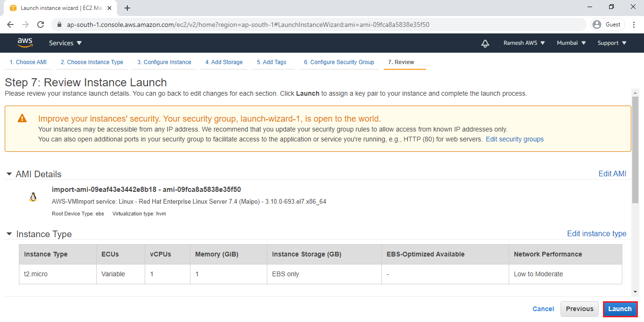Viewport: 644px width, 322px height.
Task: Click the Launch button
Action: (x=620, y=309)
